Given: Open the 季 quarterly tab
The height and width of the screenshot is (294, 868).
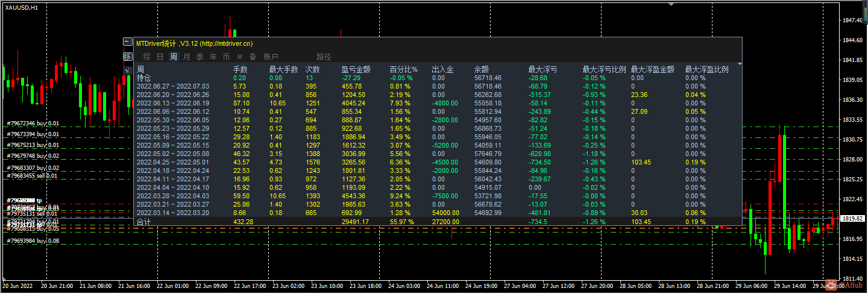Looking at the screenshot, I should (x=200, y=57).
